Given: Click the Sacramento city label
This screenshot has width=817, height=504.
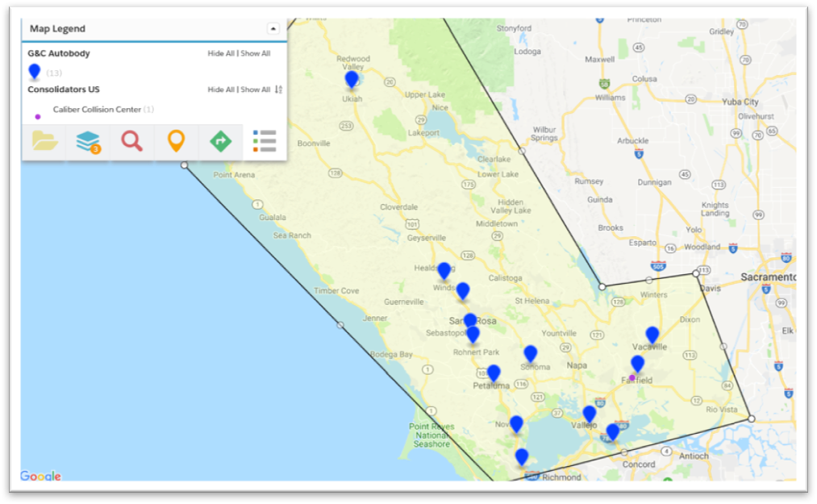Looking at the screenshot, I should (x=768, y=277).
